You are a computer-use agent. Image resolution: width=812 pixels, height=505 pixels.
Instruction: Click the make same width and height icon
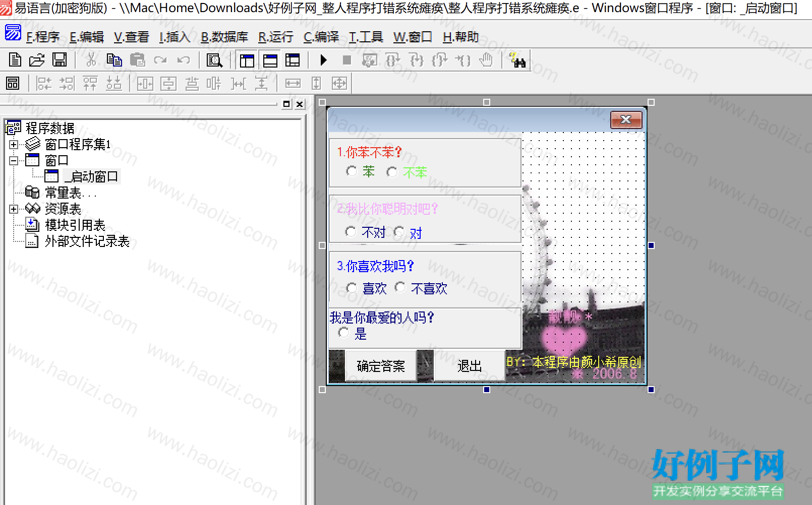[x=339, y=83]
